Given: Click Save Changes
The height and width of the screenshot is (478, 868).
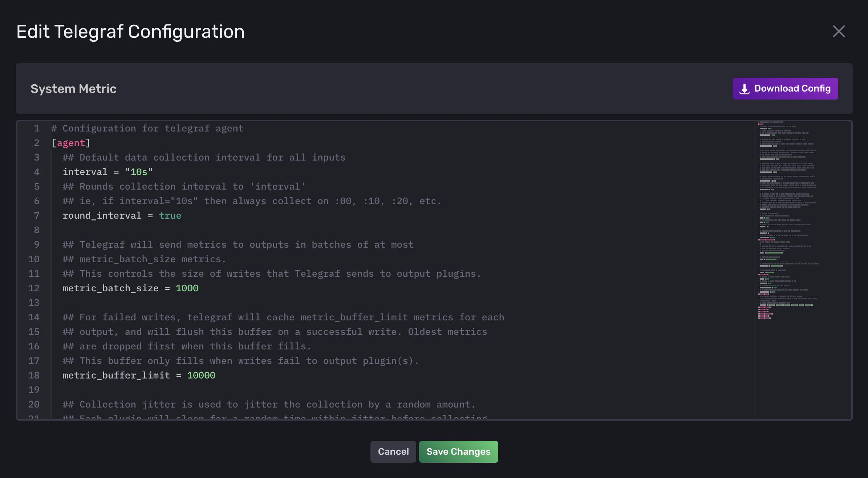Looking at the screenshot, I should (458, 451).
